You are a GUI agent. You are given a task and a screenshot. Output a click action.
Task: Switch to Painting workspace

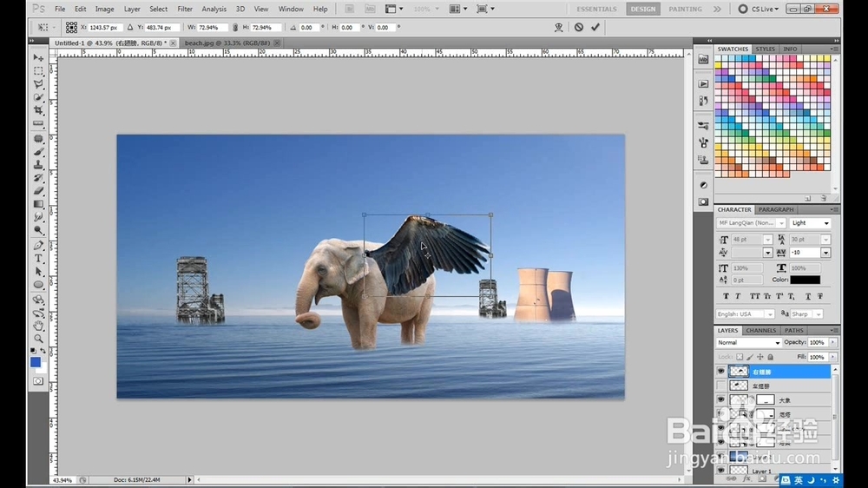pyautogui.click(x=685, y=9)
